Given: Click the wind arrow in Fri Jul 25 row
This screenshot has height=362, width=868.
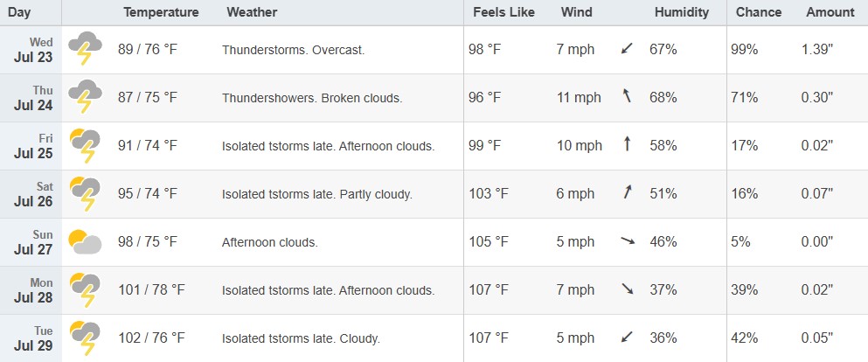Looking at the screenshot, I should tap(628, 145).
